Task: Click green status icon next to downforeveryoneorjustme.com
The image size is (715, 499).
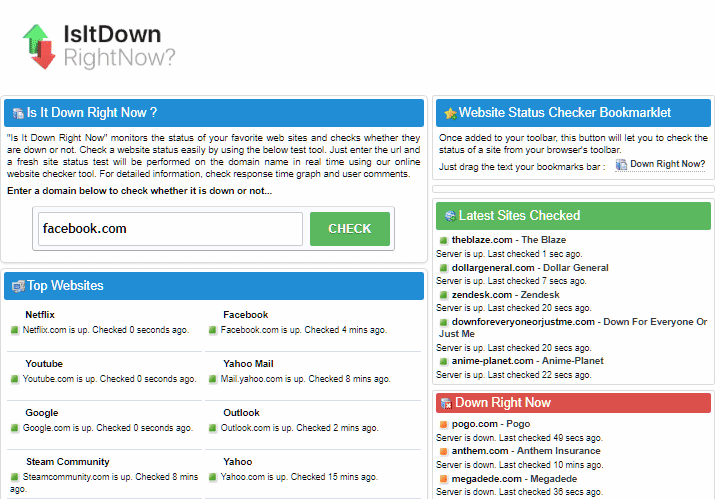Action: [443, 322]
